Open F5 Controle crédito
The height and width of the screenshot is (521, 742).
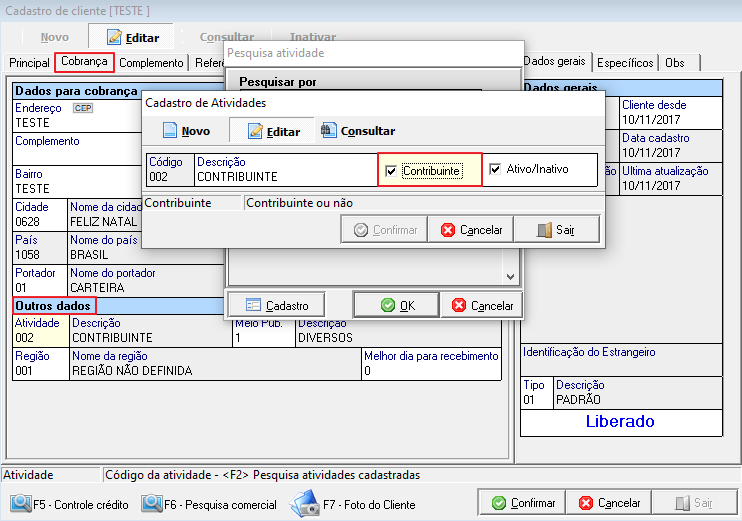pos(68,504)
